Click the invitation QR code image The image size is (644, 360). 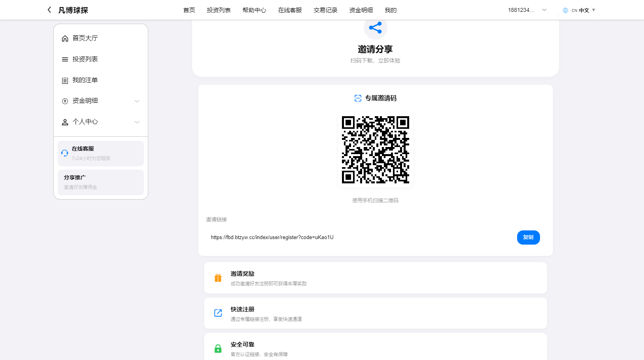[376, 150]
